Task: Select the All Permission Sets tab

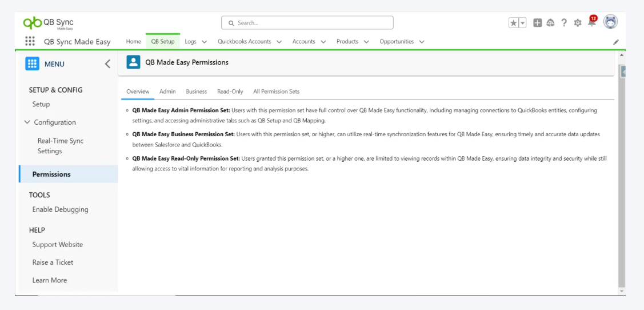Action: pos(276,92)
